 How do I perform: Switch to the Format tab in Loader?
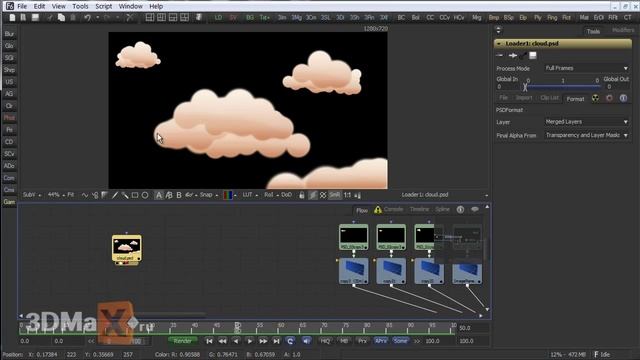575,98
